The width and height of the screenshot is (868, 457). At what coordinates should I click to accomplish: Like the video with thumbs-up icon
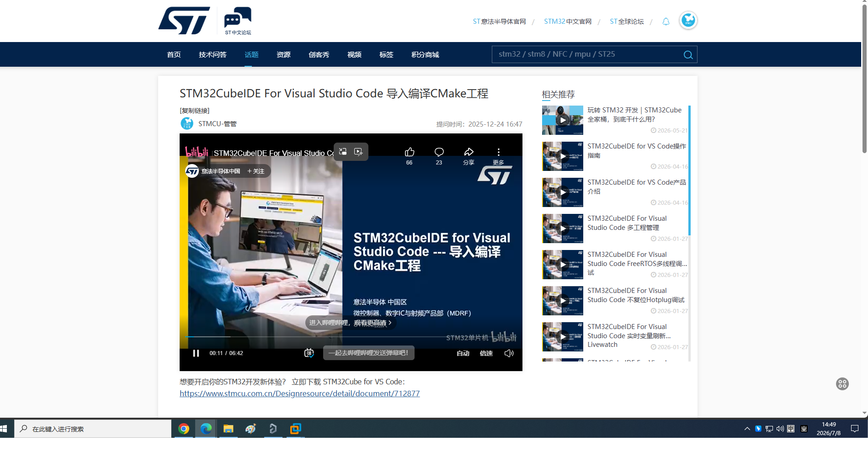(x=409, y=152)
